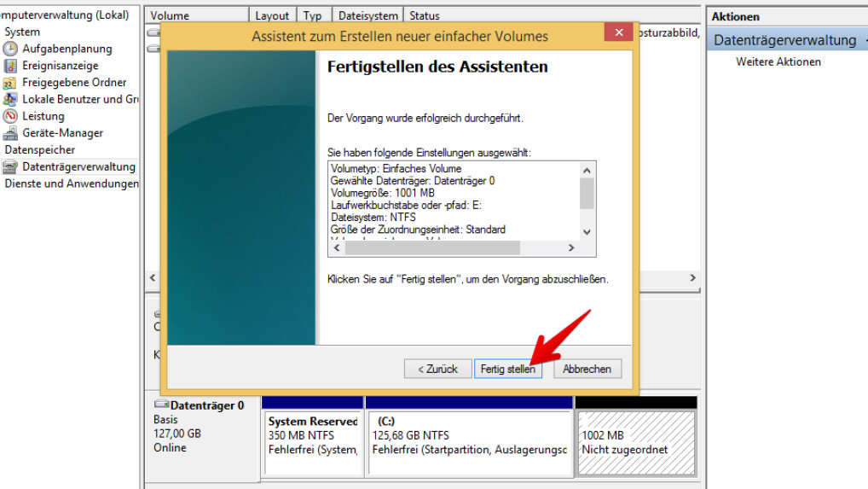Click the settings list scroll-down arrow
Image resolution: width=868 pixels, height=489 pixels.
point(587,233)
